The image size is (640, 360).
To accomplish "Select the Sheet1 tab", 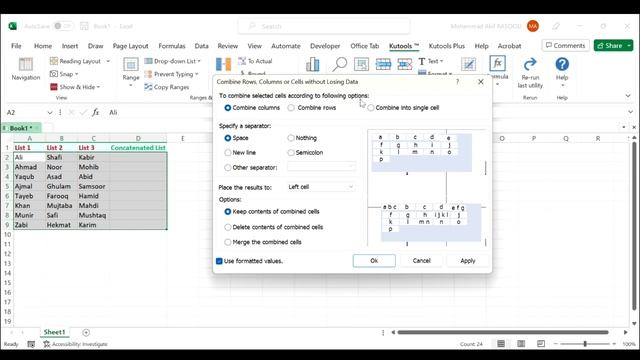I will click(x=54, y=332).
